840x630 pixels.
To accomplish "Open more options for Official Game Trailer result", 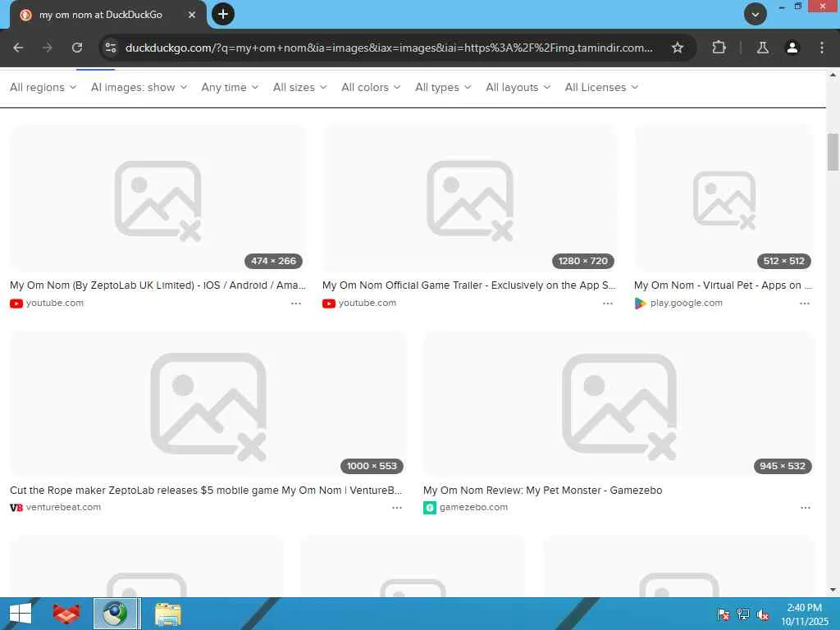I will click(608, 304).
